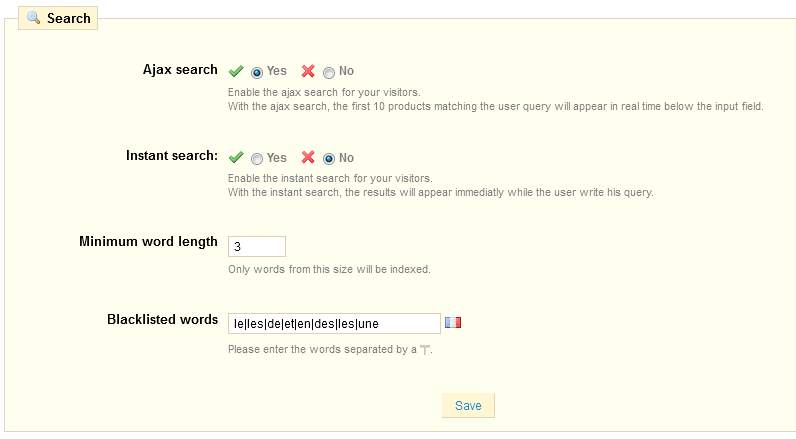
Task: Click the magnifier icon in Search header
Action: [34, 18]
